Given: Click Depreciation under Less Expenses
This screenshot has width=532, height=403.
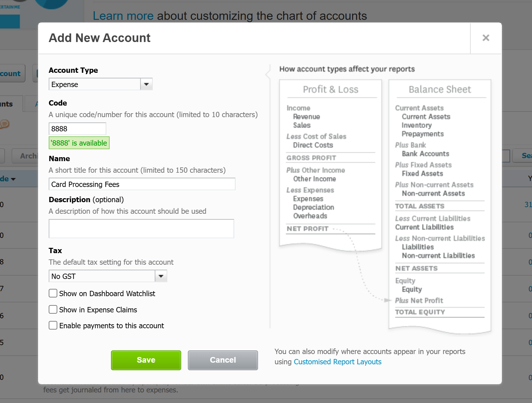Looking at the screenshot, I should 314,207.
